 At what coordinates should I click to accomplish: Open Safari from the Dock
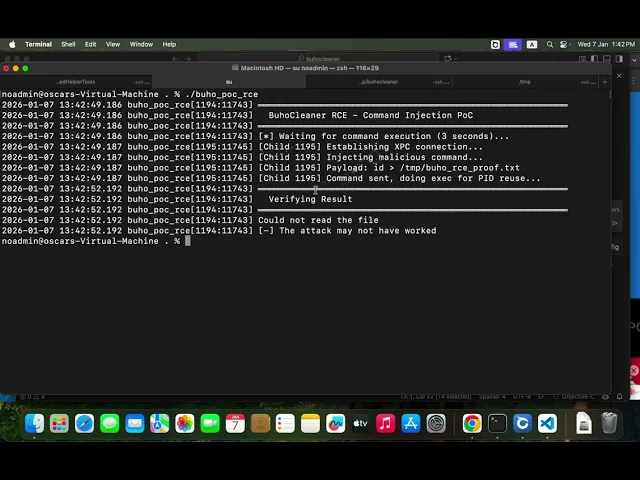point(84,423)
